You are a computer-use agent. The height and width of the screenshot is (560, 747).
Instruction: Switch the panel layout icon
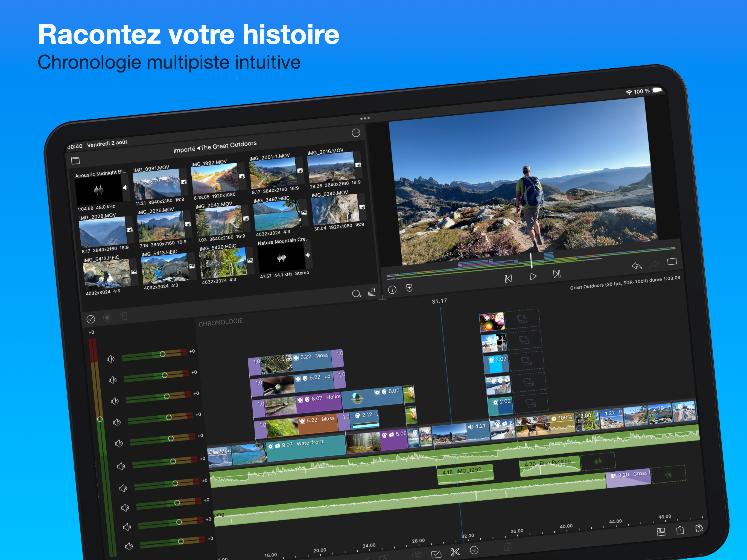pyautogui.click(x=661, y=532)
